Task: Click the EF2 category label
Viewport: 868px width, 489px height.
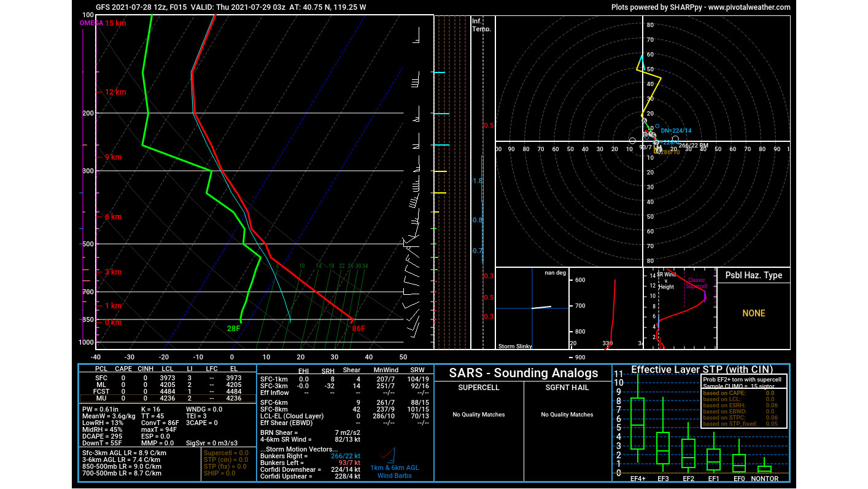Action: (x=688, y=479)
